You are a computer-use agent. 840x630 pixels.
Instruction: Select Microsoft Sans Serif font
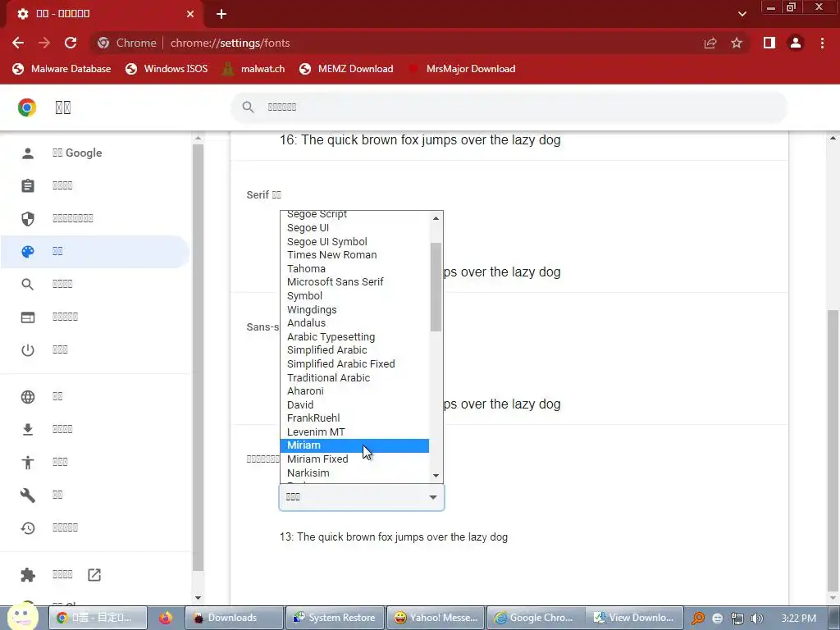(354, 282)
